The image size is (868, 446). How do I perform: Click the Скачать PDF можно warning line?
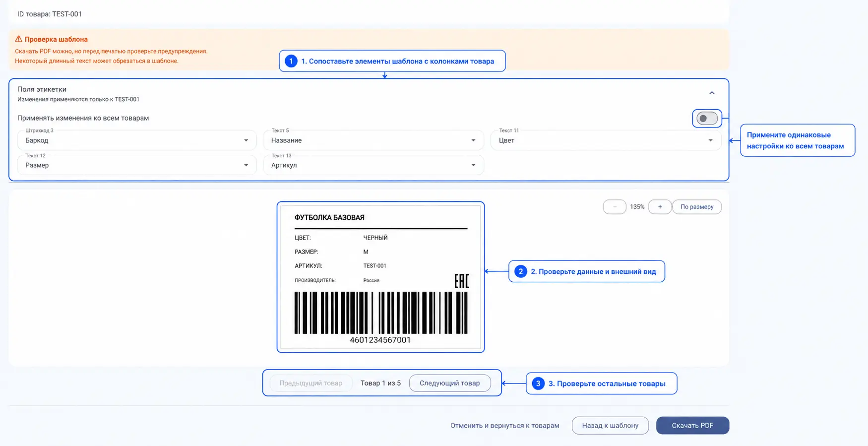pos(111,51)
